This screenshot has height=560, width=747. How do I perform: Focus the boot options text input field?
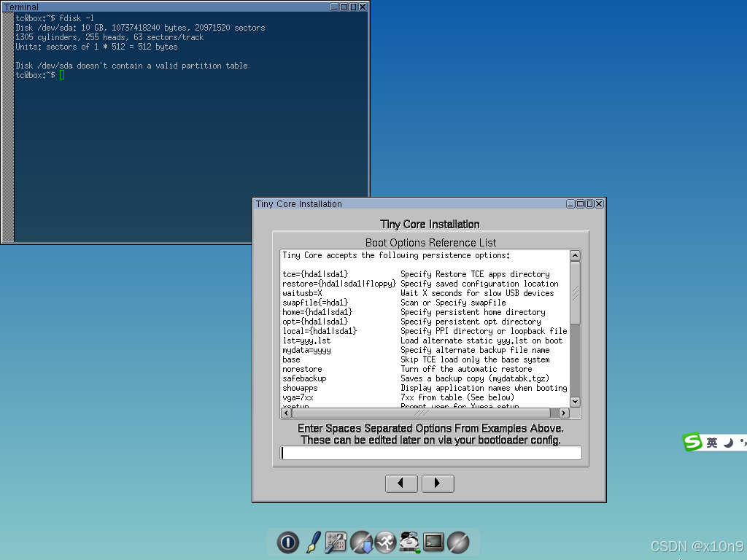430,453
